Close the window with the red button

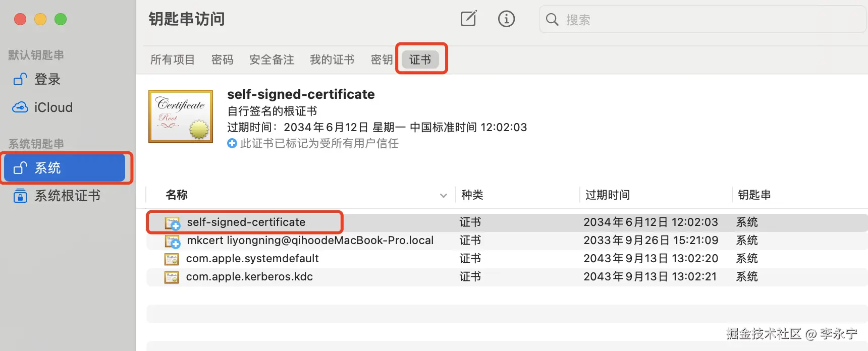(20, 19)
